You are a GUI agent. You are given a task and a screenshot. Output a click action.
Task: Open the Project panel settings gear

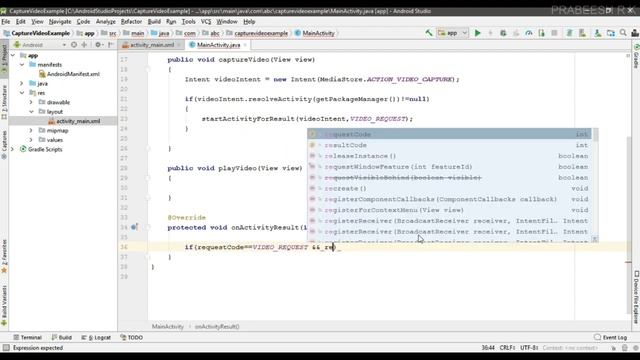[98, 45]
